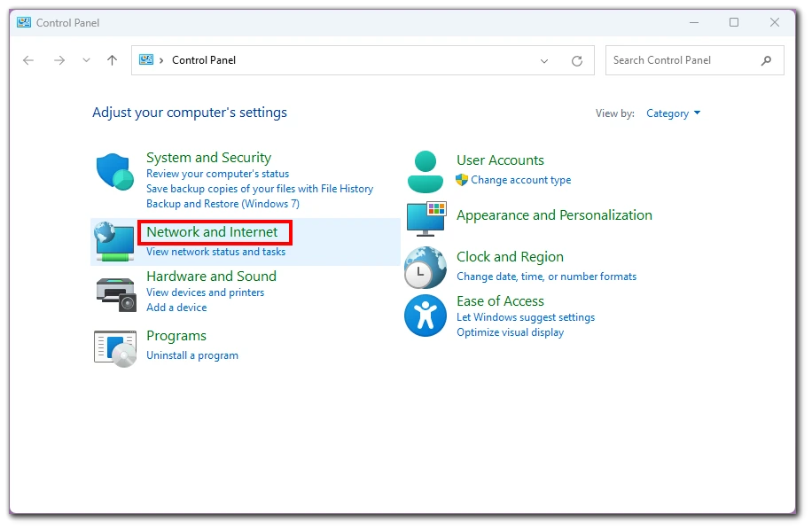
Task: Click the Hardware and Sound printer icon
Action: coord(115,294)
